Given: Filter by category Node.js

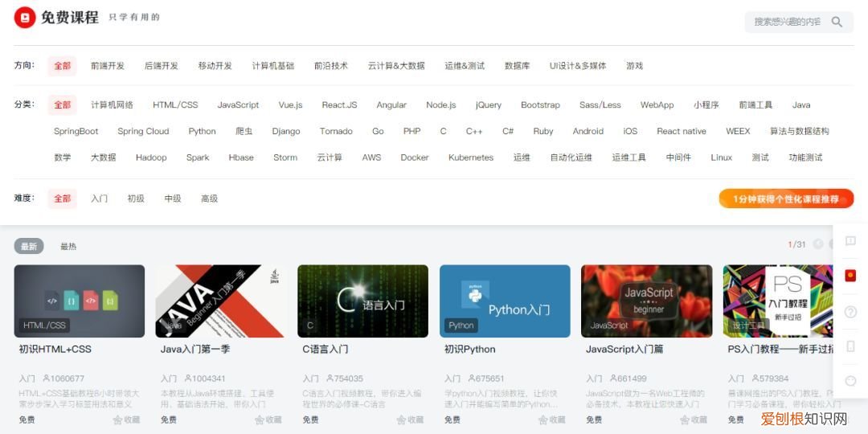Looking at the screenshot, I should [441, 104].
